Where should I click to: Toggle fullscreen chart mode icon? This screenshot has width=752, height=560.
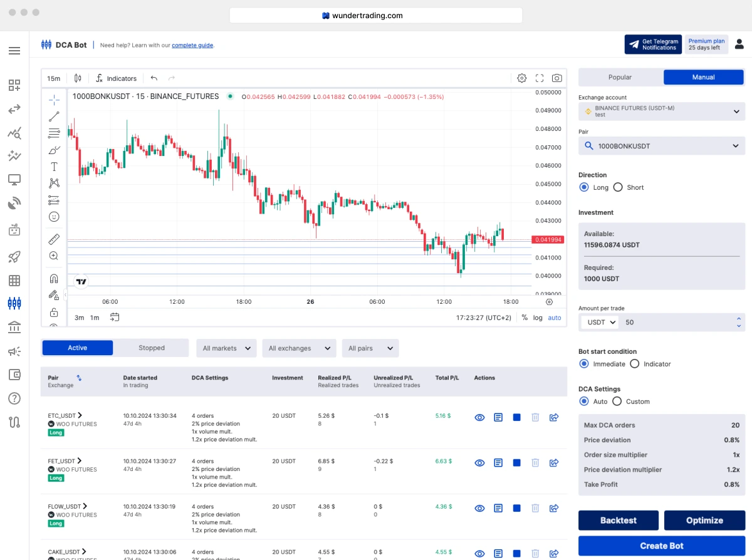point(540,78)
